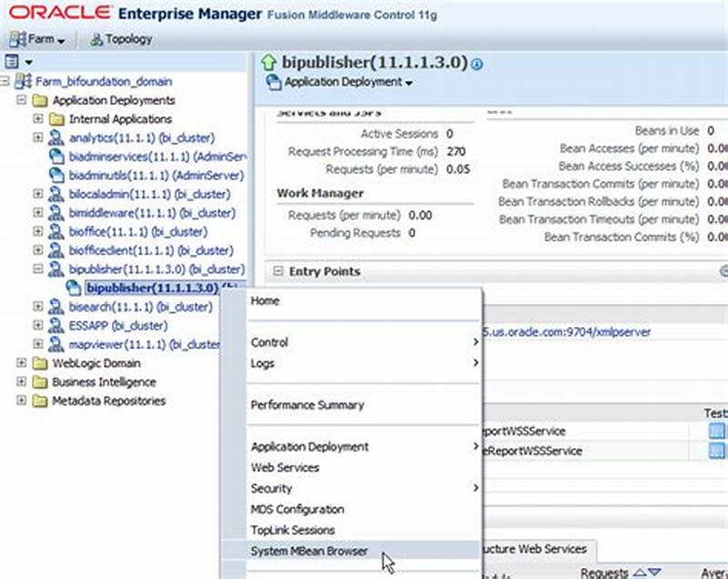The height and width of the screenshot is (579, 728).
Task: Click the Topology icon in the toolbar
Action: pyautogui.click(x=95, y=39)
